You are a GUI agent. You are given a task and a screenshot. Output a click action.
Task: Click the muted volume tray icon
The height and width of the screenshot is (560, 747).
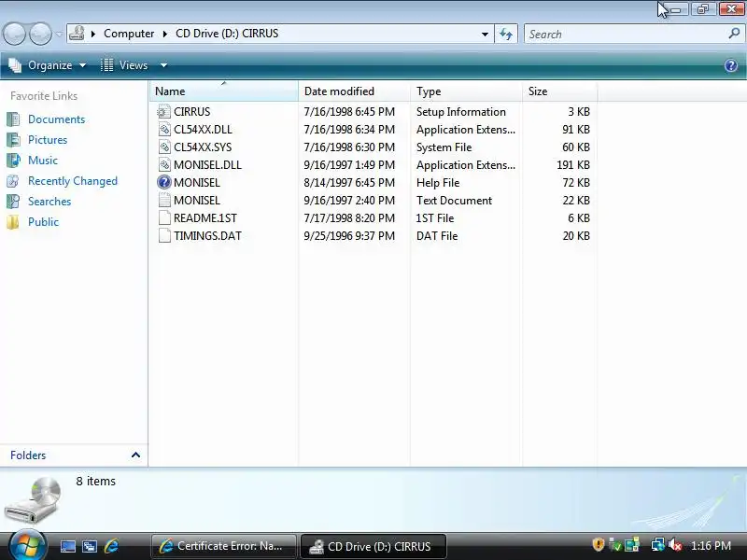click(675, 545)
